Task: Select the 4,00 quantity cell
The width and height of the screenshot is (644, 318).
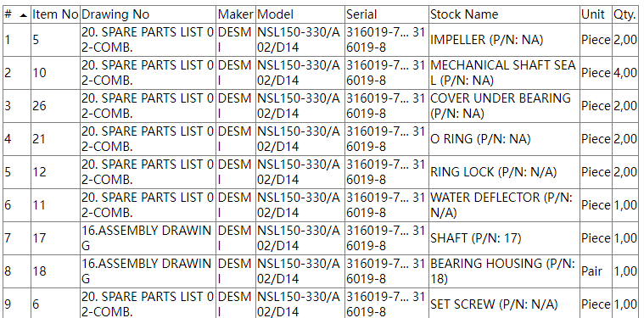Action: click(x=624, y=73)
